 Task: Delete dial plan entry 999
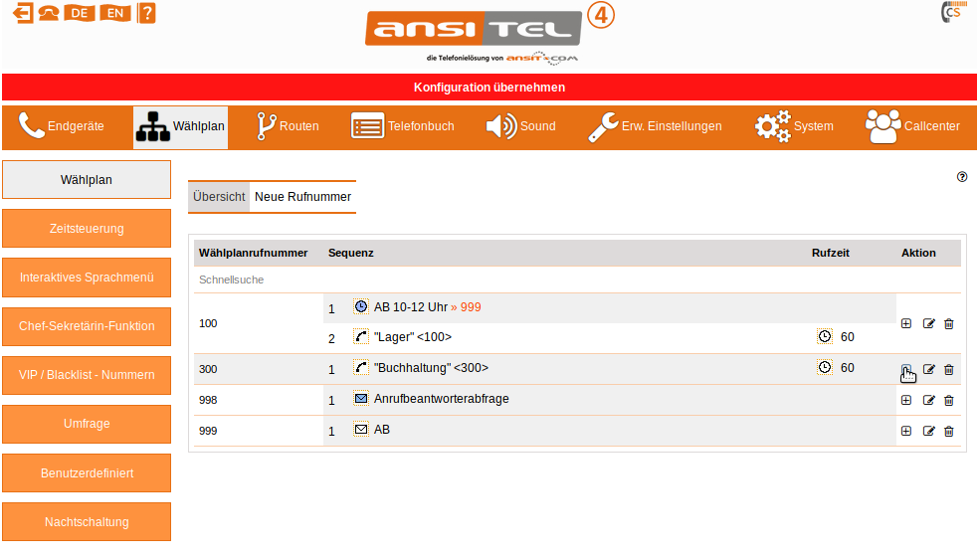pos(948,431)
